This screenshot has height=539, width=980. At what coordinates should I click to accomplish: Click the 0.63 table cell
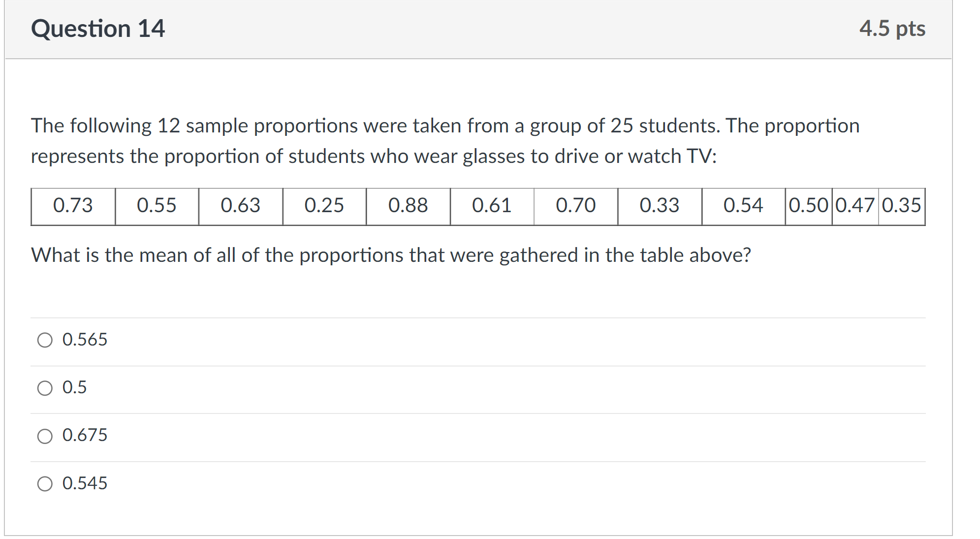point(241,206)
